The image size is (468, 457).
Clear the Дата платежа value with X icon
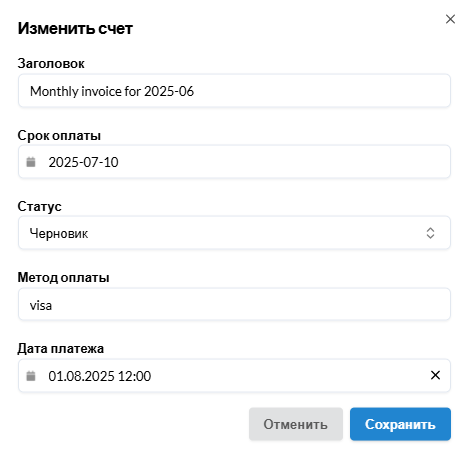click(435, 375)
